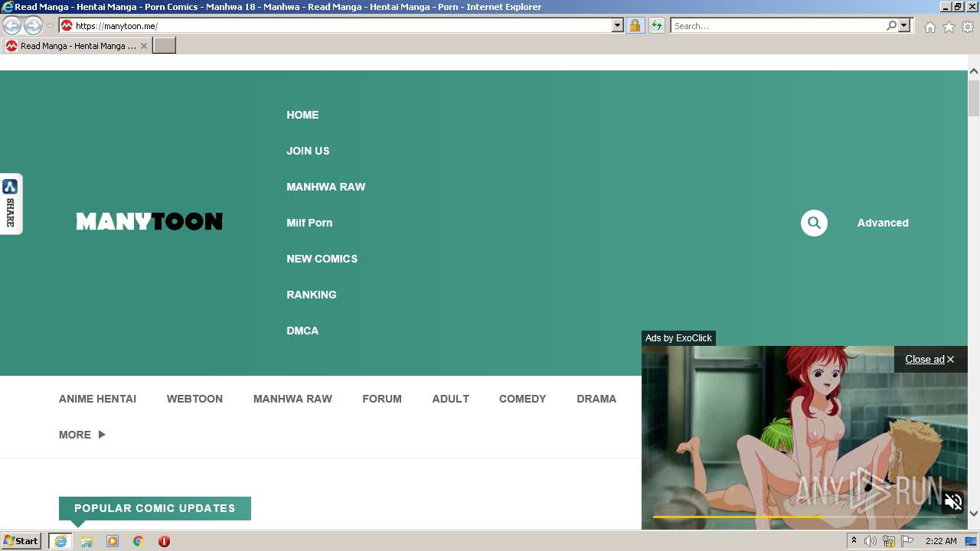Screen dimensions: 980x551
Task: Expand the MORE categories arrow
Action: (102, 435)
